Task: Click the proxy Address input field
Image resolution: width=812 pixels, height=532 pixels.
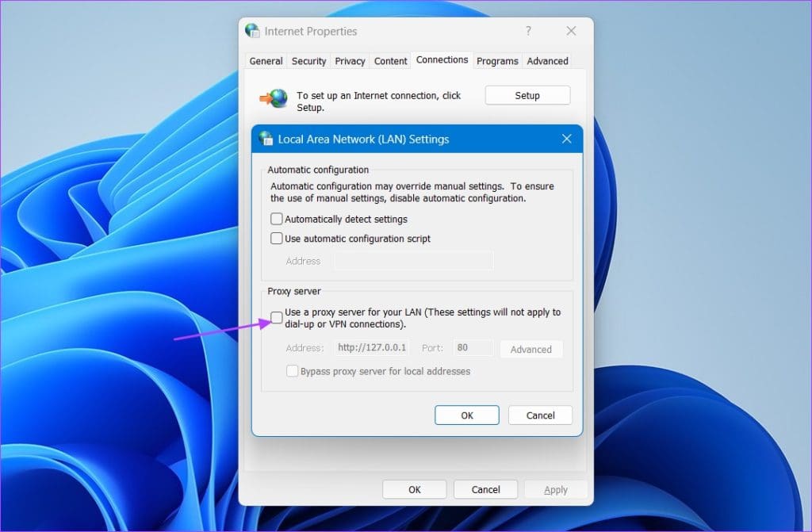Action: (x=372, y=347)
